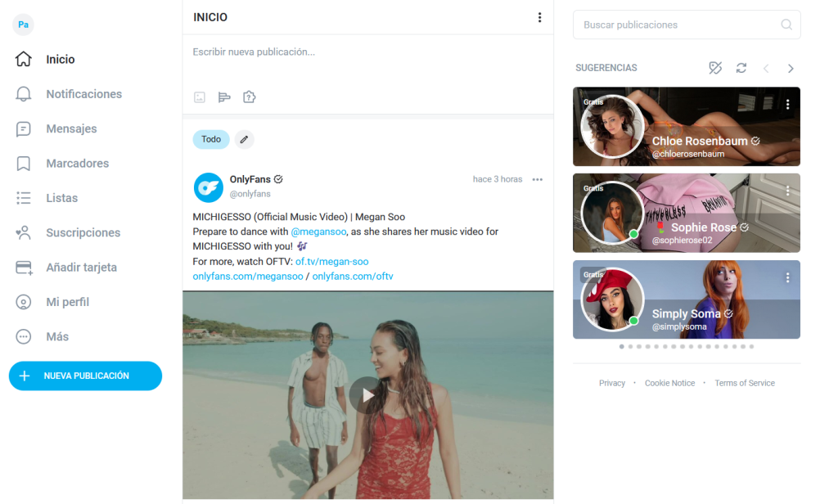838x504 pixels.
Task: Add an image to your new post
Action: 199,97
